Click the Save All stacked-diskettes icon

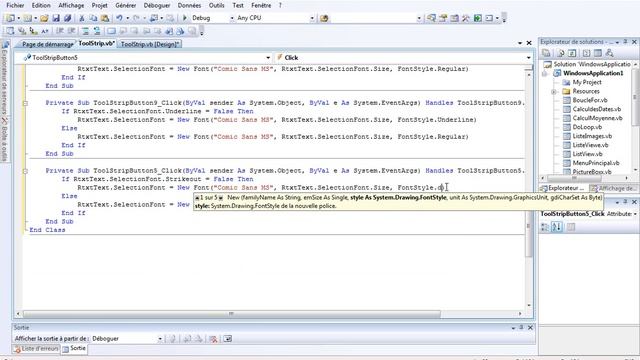click(x=67, y=18)
